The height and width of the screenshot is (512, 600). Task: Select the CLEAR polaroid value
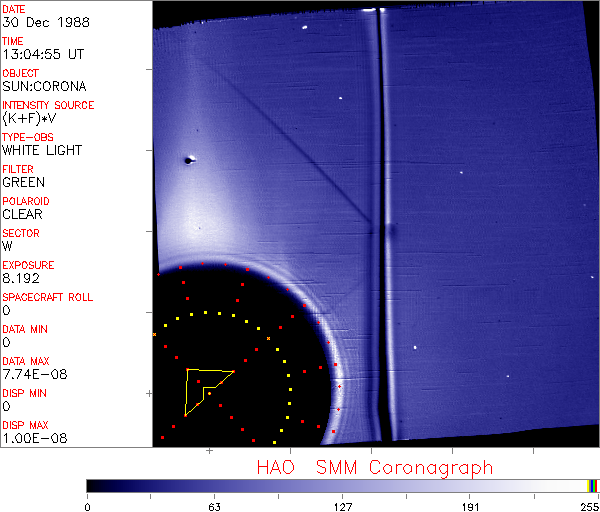click(23, 214)
